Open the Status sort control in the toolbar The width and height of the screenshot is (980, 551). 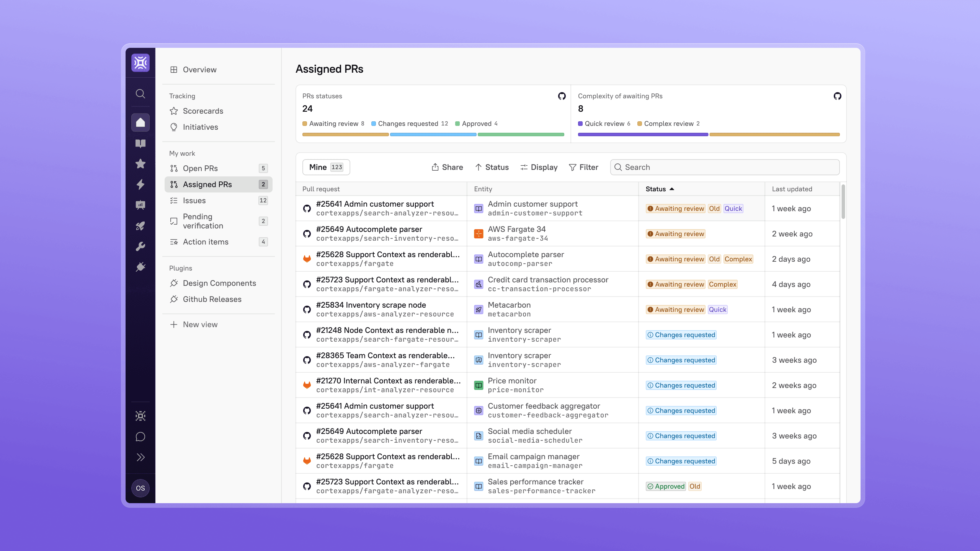click(492, 167)
